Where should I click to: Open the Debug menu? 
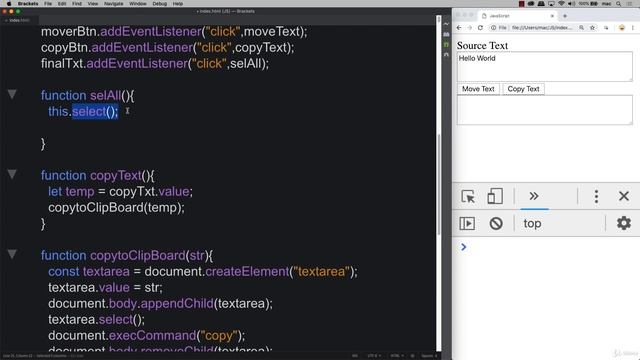[160, 4]
